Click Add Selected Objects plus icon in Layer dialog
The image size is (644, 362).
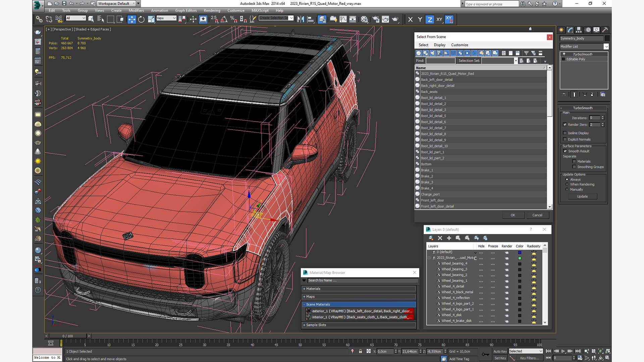(449, 238)
